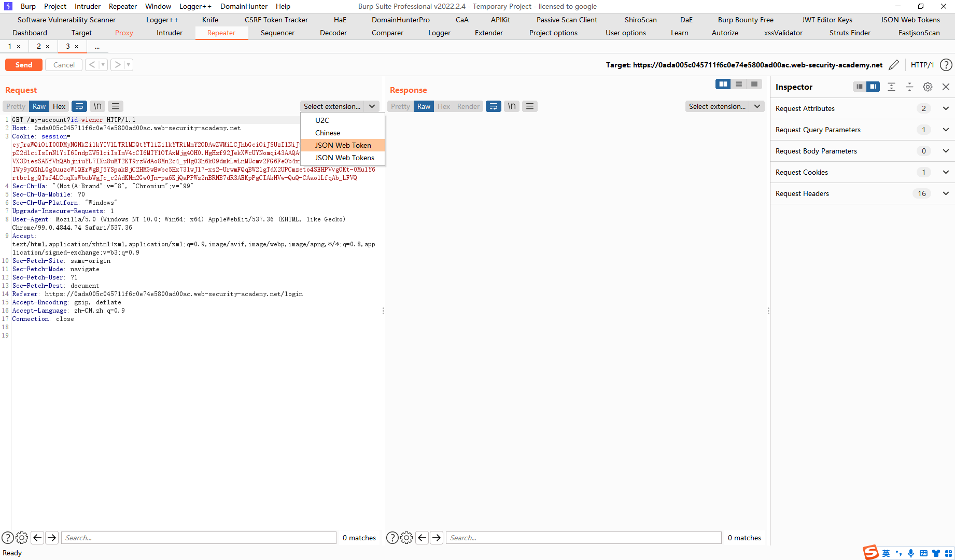Screen dimensions: 955x560
Task: Open response search settings gear
Action: (407, 538)
